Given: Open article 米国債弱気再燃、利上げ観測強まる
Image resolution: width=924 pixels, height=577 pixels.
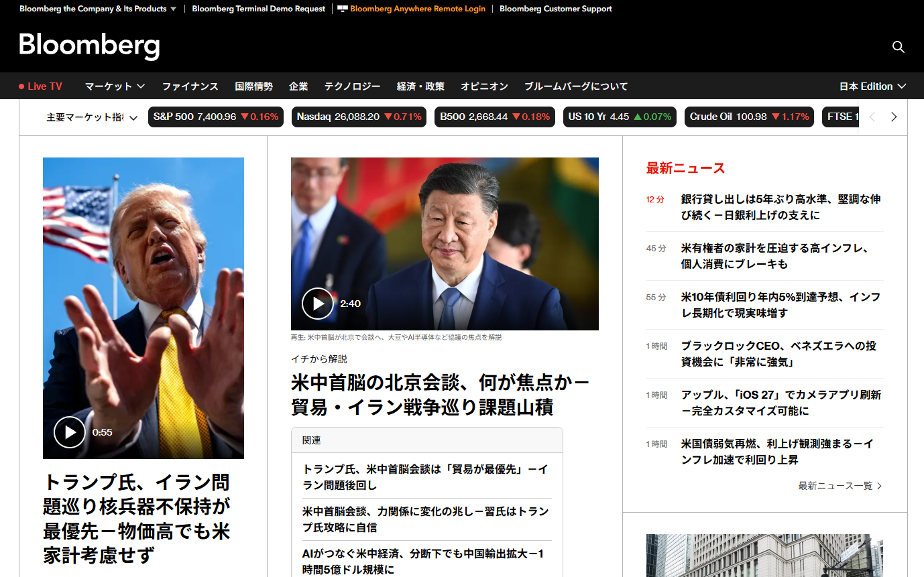Looking at the screenshot, I should [x=777, y=452].
